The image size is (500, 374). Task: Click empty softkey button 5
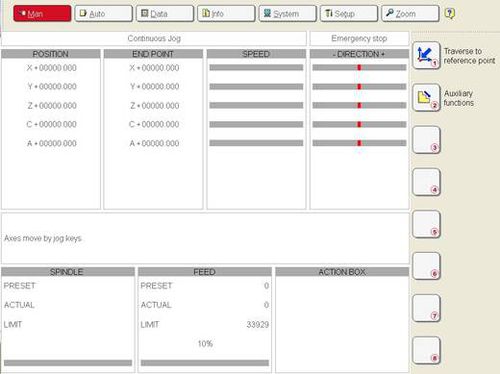(x=426, y=224)
